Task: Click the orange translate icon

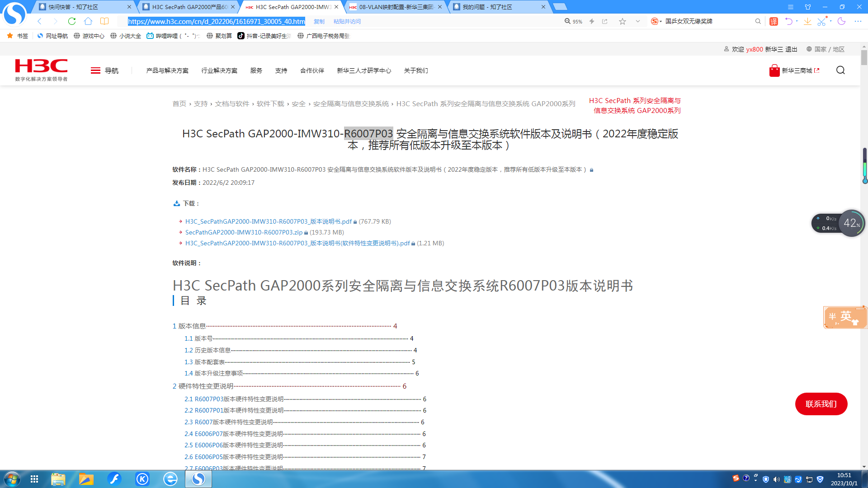Action: coord(774,21)
